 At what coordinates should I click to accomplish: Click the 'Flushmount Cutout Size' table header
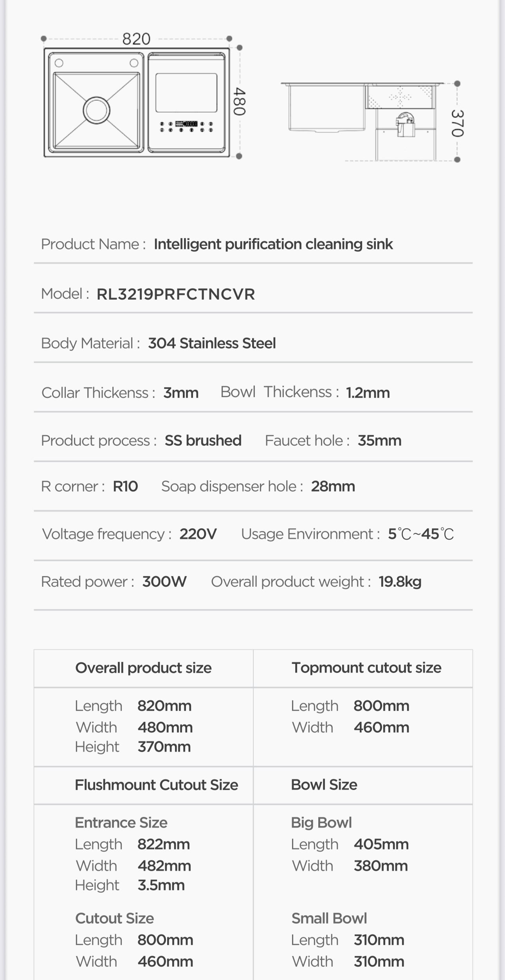[x=157, y=785]
